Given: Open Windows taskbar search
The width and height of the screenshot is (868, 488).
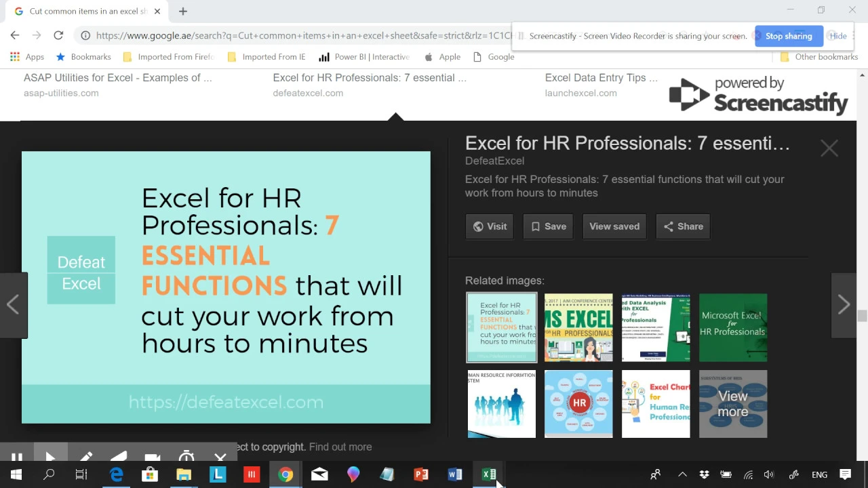Looking at the screenshot, I should click(49, 474).
